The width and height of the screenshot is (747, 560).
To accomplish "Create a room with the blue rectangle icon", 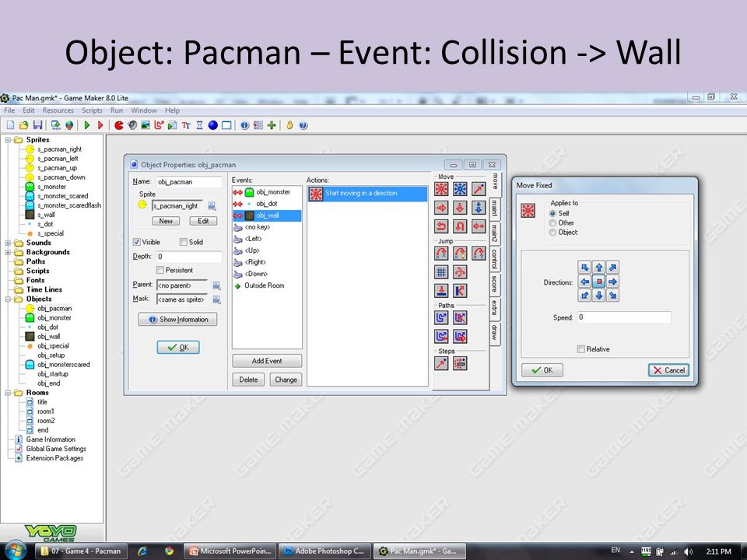I will click(x=226, y=125).
